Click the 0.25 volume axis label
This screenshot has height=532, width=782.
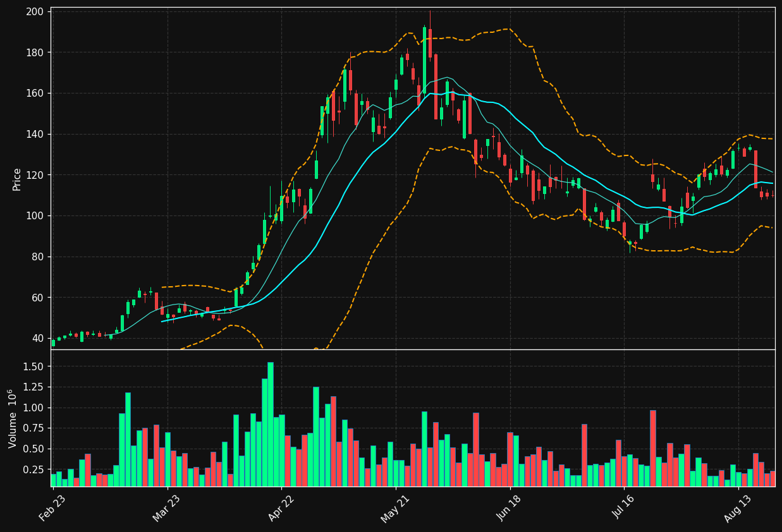34,470
